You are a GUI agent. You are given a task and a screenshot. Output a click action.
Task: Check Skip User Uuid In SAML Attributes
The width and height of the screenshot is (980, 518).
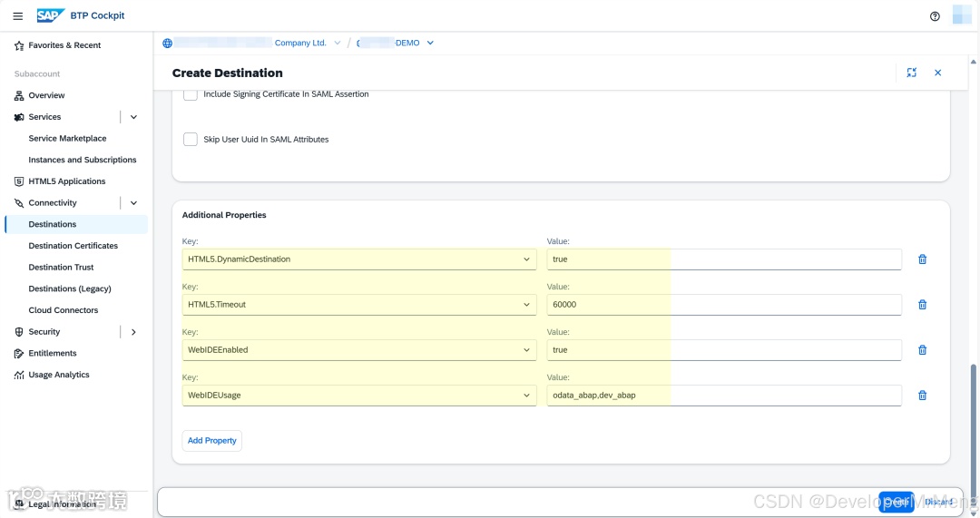click(191, 140)
